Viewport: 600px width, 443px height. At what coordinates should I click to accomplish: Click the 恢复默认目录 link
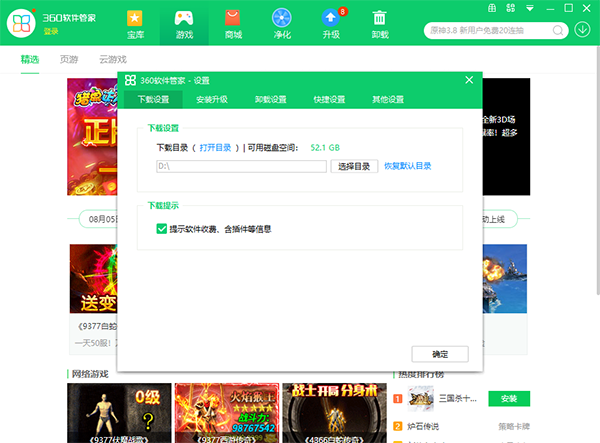tap(408, 166)
